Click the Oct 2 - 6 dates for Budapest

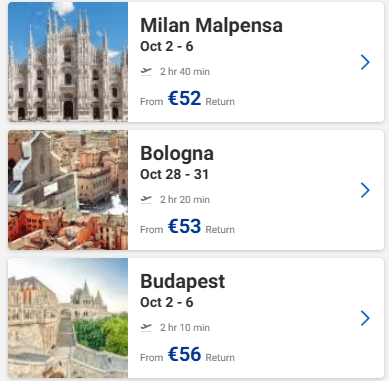(x=167, y=302)
